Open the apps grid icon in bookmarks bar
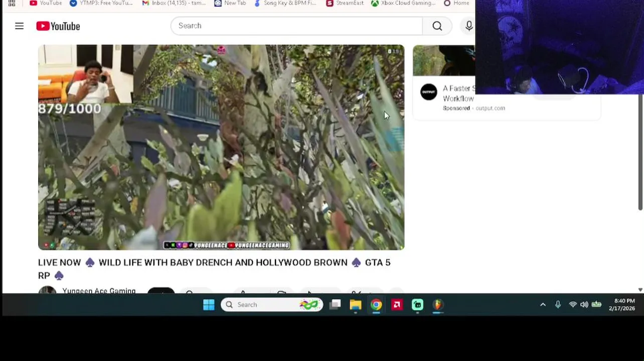The image size is (644, 361). [12, 3]
